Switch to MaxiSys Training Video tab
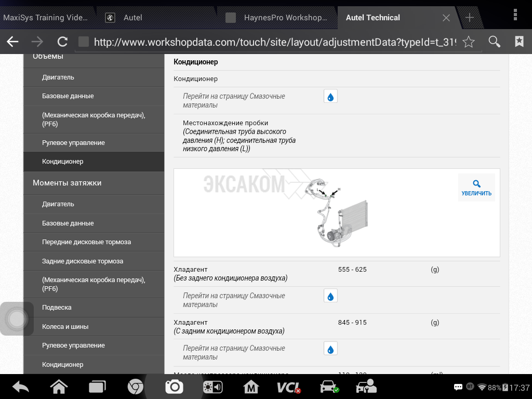The image size is (532, 399). click(46, 18)
